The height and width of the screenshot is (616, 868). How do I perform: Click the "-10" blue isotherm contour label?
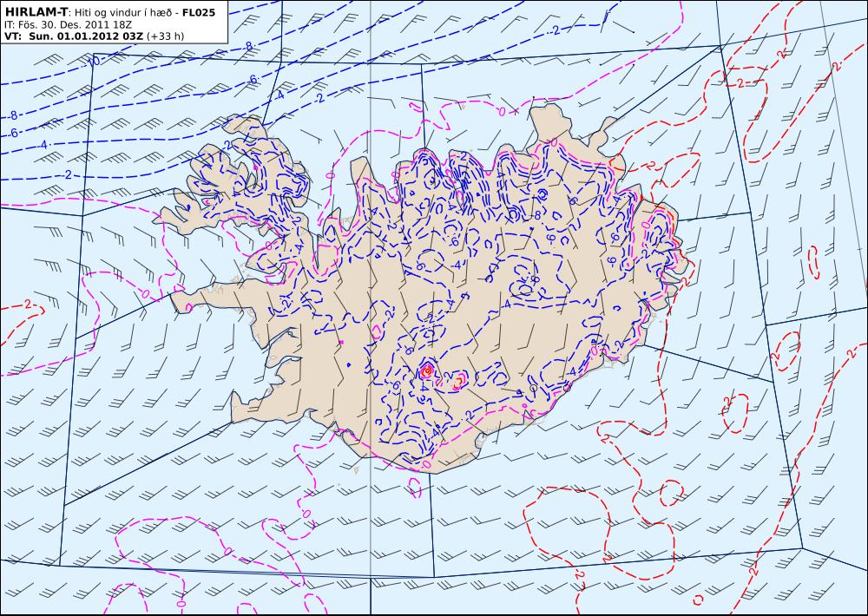tap(93, 62)
